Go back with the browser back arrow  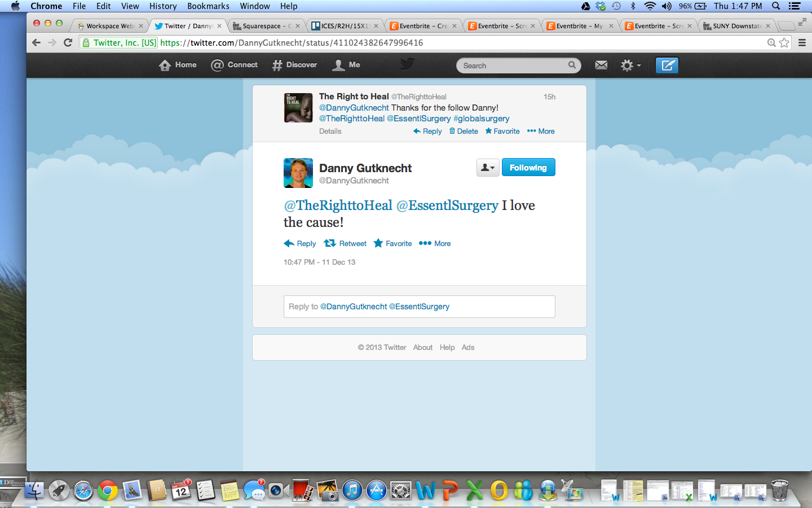(x=37, y=43)
